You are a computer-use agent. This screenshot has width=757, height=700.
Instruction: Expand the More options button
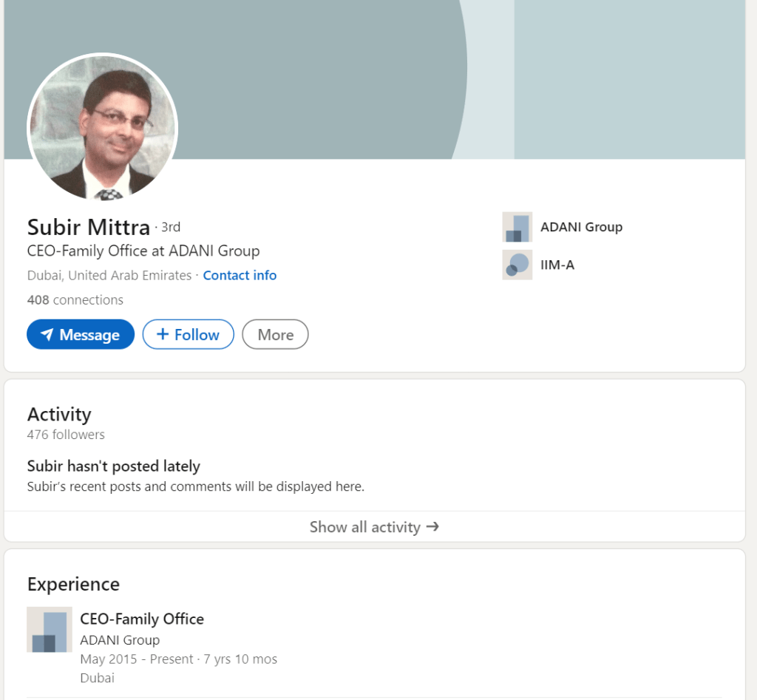(275, 335)
